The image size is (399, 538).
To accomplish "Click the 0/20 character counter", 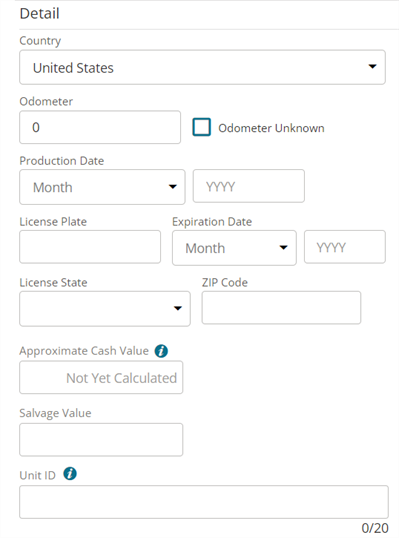I will pyautogui.click(x=375, y=528).
